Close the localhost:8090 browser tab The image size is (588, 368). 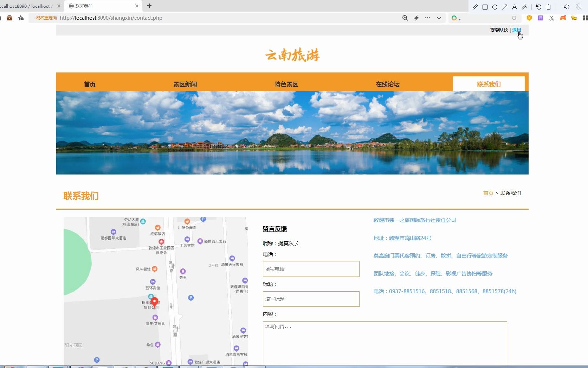[x=59, y=6]
